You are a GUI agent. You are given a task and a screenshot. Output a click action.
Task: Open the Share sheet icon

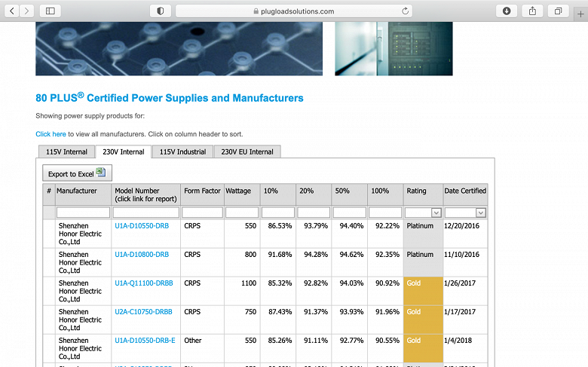(532, 11)
